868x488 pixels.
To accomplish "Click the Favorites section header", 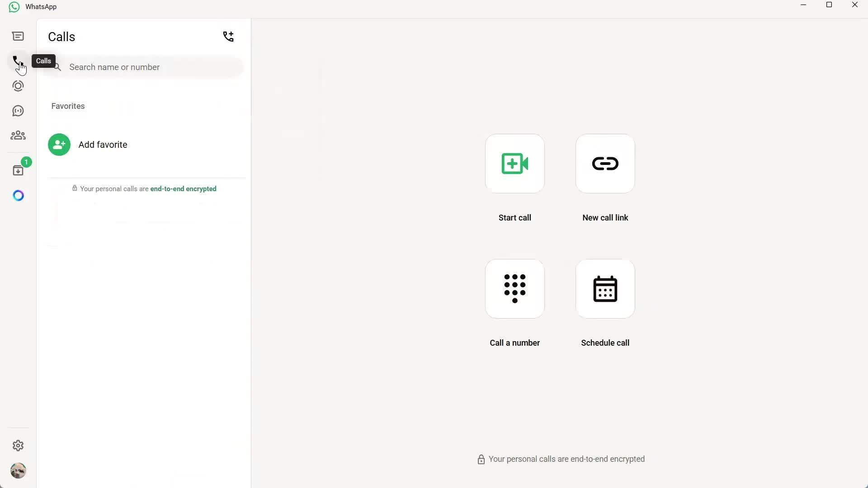I will (67, 106).
